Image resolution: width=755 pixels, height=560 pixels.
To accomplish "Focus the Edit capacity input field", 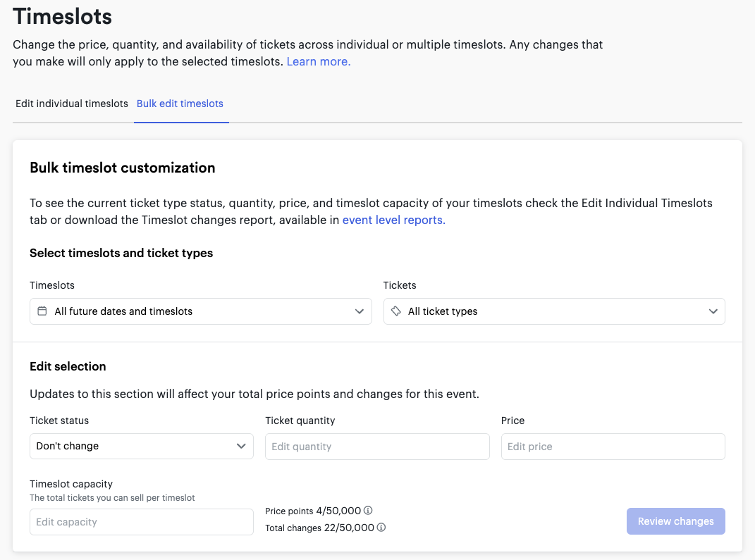I will click(142, 522).
